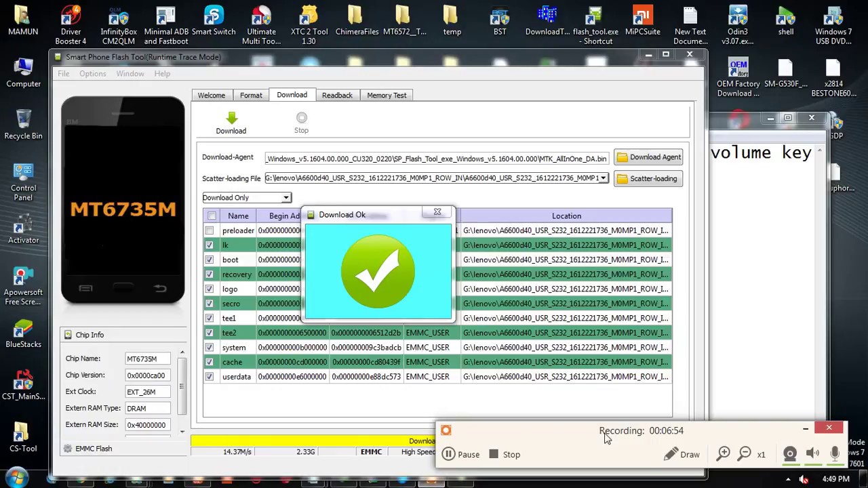Image resolution: width=868 pixels, height=488 pixels.
Task: Sort by the Location column header
Action: tap(566, 216)
